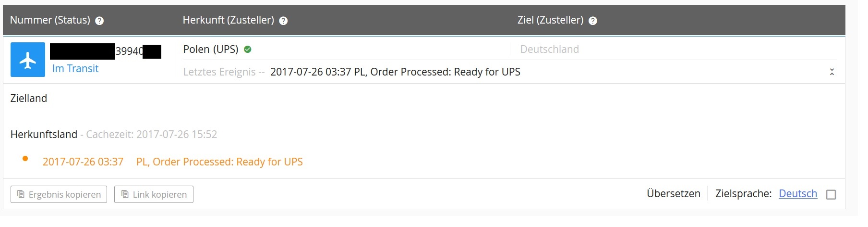Click the Im Transit status link
This screenshot has height=227, width=868.
75,68
